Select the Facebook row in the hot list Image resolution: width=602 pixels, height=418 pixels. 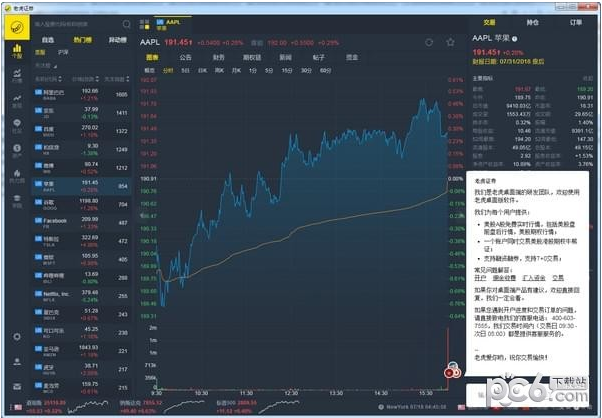81,223
